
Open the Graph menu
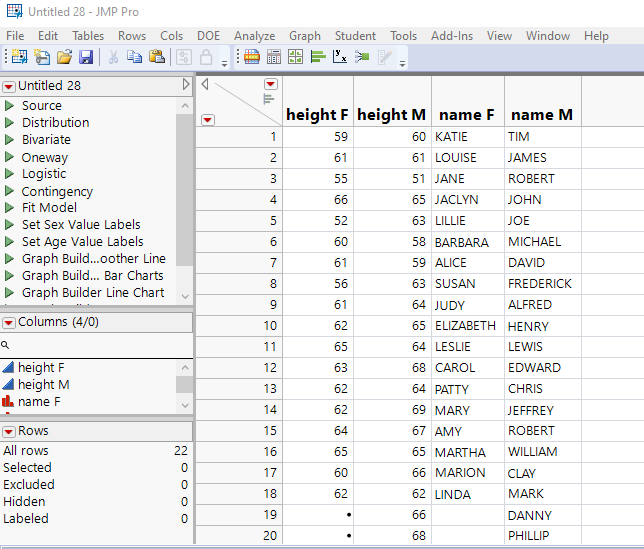point(305,36)
